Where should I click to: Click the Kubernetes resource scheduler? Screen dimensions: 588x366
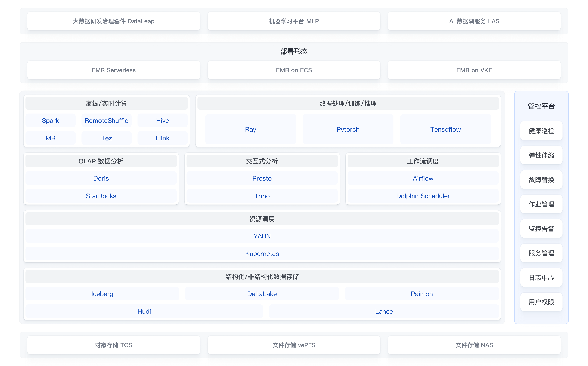click(262, 254)
